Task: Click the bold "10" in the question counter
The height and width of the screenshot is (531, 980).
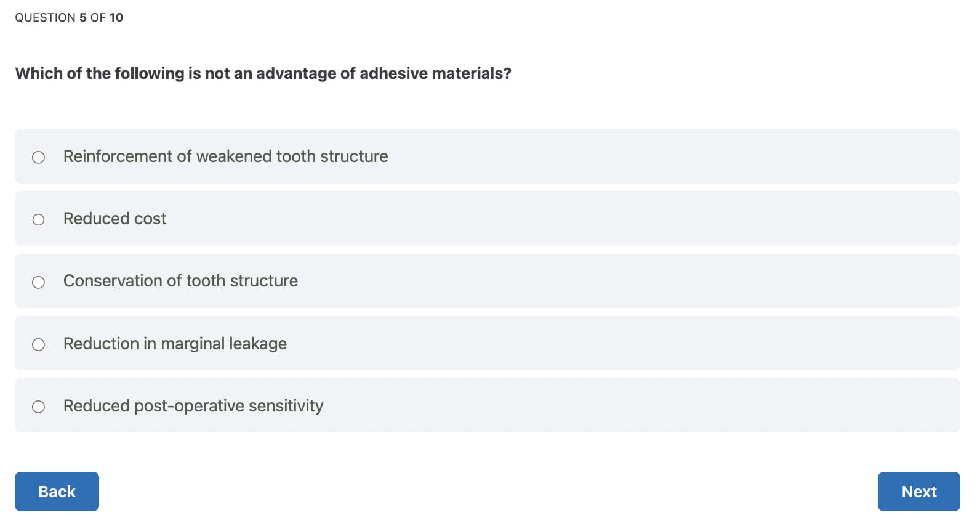Action: (x=116, y=17)
